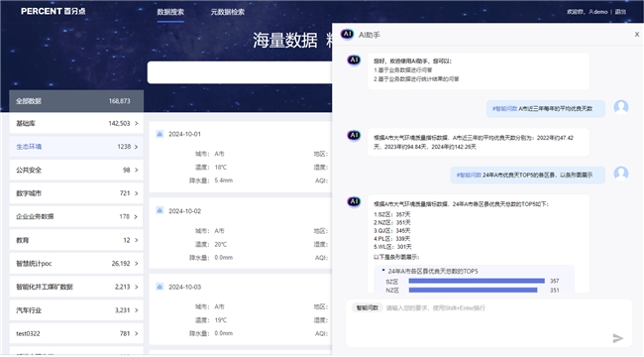Open the 2024-10-02 record title
Image resolution: width=644 pixels, height=357 pixels.
click(x=185, y=211)
